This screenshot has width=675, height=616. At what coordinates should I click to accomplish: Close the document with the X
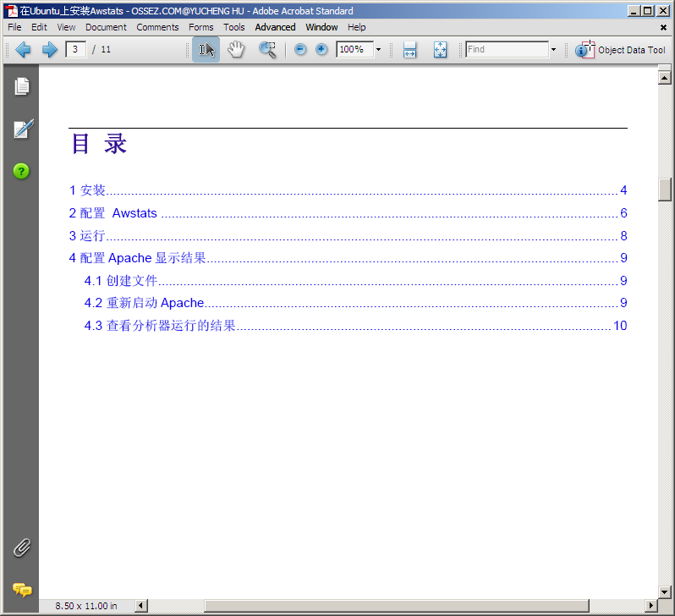click(663, 28)
